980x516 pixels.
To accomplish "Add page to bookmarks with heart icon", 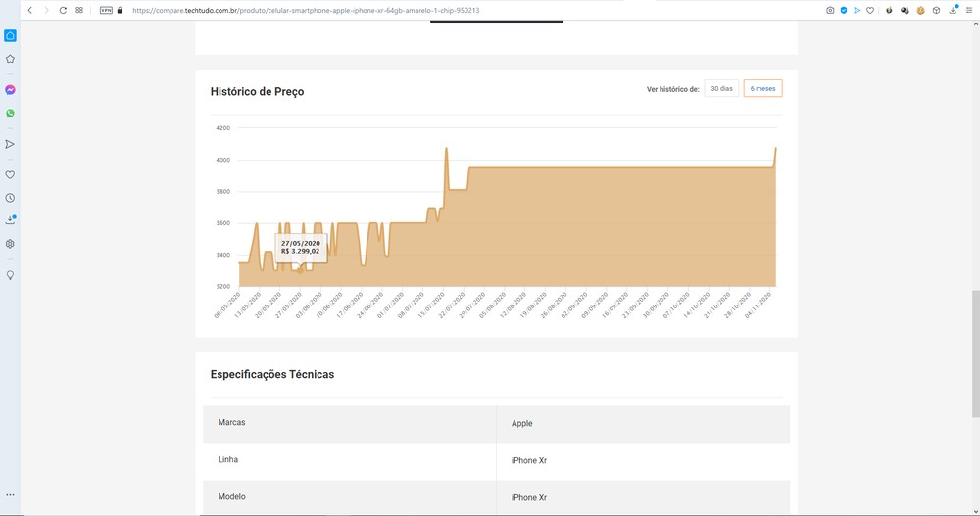I will pos(870,10).
